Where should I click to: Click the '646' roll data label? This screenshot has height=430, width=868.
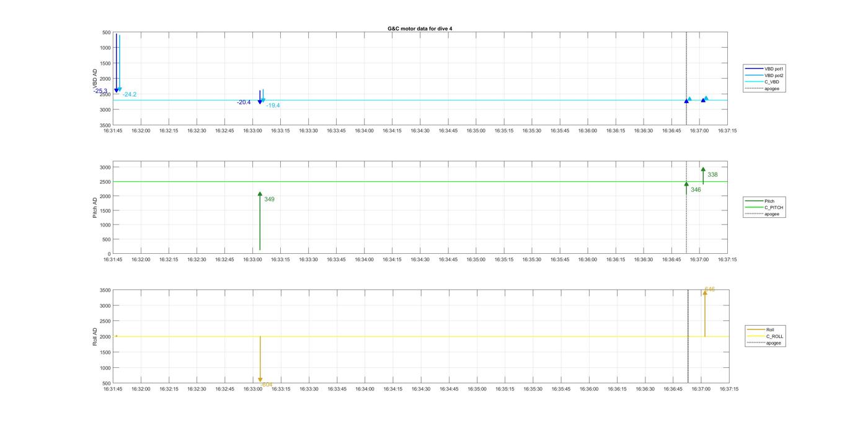[x=709, y=289]
